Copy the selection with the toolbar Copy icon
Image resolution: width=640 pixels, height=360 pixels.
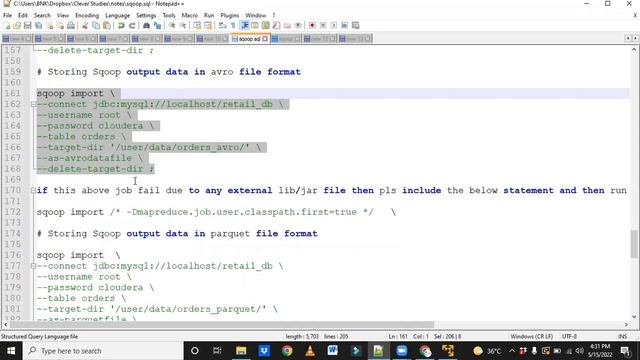(96, 26)
